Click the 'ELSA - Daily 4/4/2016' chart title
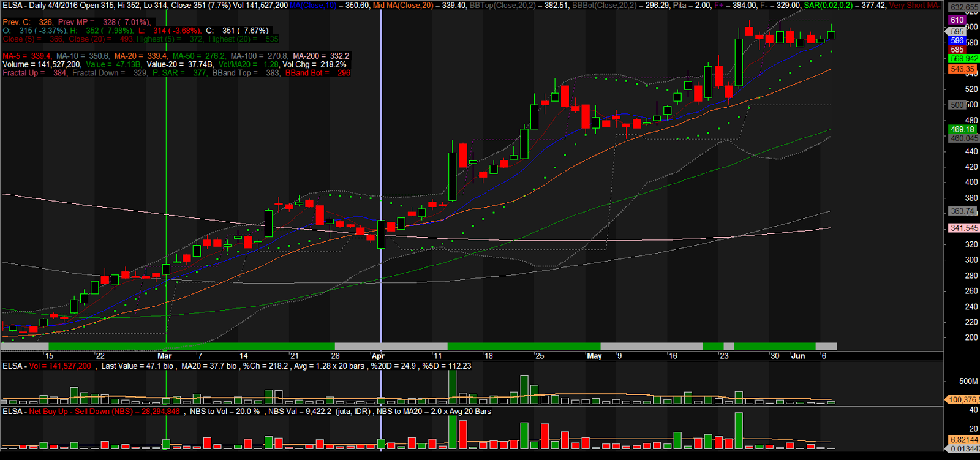This screenshot has width=980, height=460. pos(40,6)
